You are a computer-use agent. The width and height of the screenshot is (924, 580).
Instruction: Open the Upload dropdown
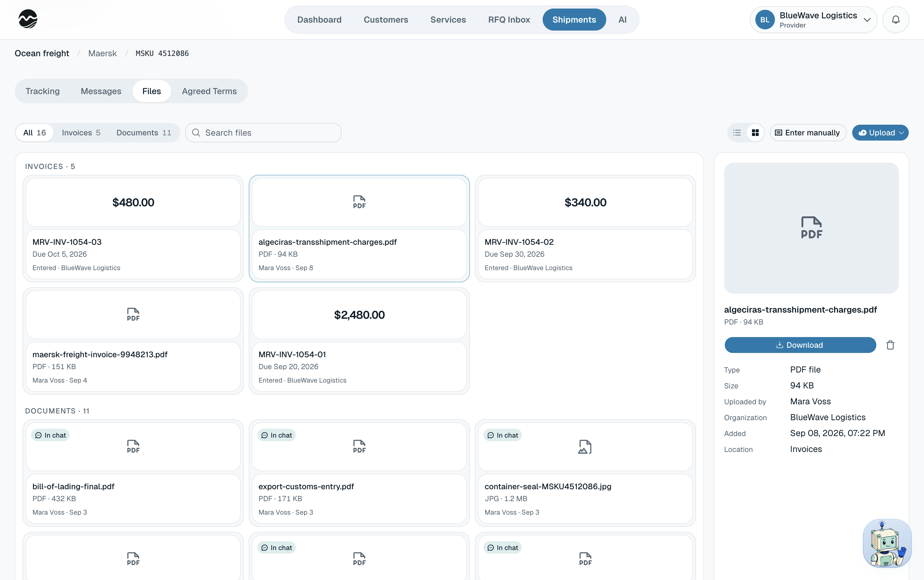pos(880,133)
